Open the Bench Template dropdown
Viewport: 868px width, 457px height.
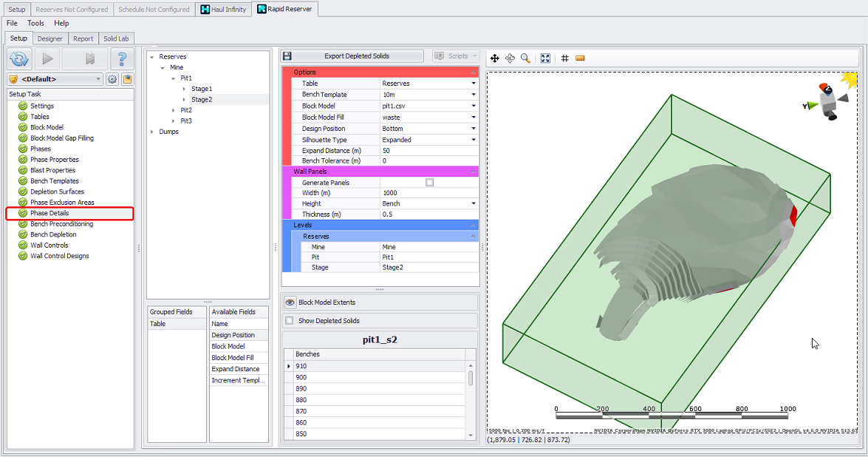[x=474, y=95]
